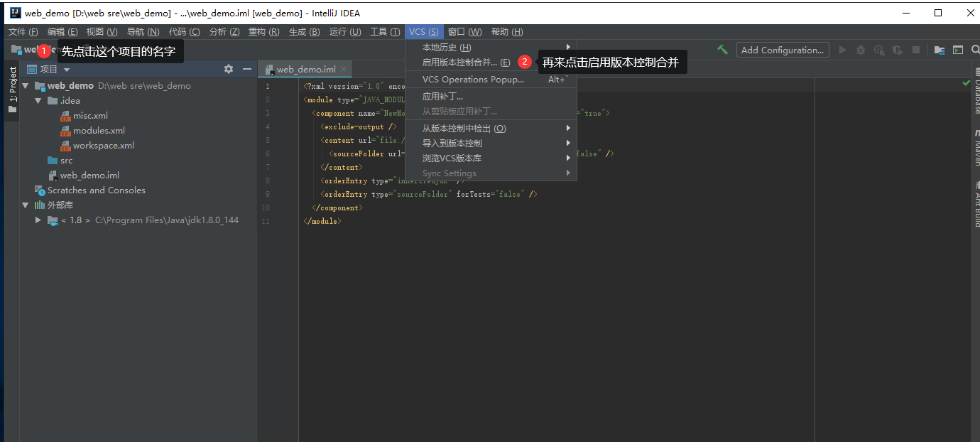Click the Run play icon in toolbar
This screenshot has width=980, height=442.
pos(843,50)
